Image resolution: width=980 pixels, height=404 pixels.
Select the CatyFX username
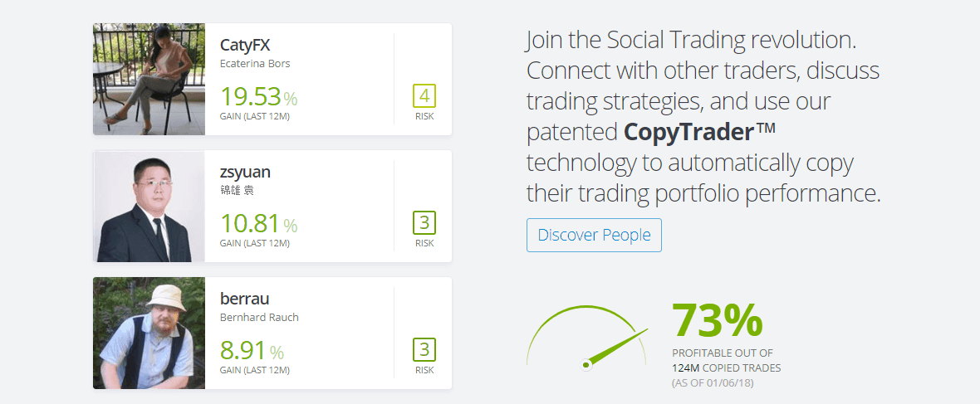pos(245,45)
